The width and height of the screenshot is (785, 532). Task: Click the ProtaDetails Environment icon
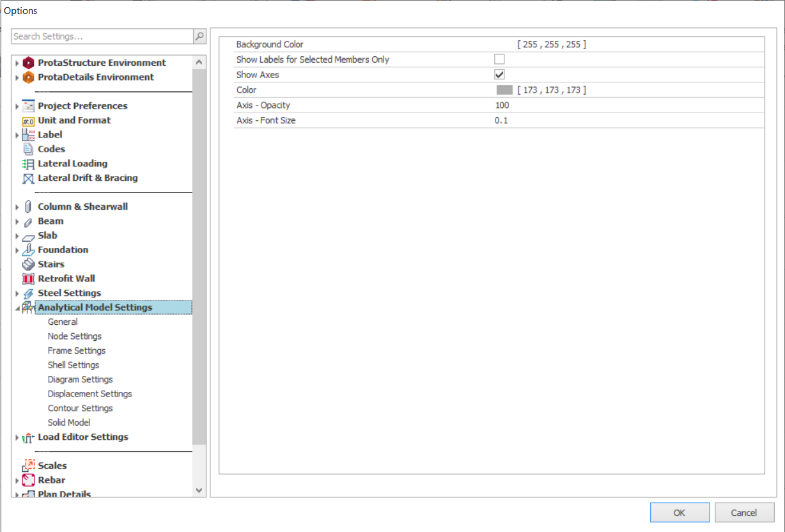tap(28, 77)
